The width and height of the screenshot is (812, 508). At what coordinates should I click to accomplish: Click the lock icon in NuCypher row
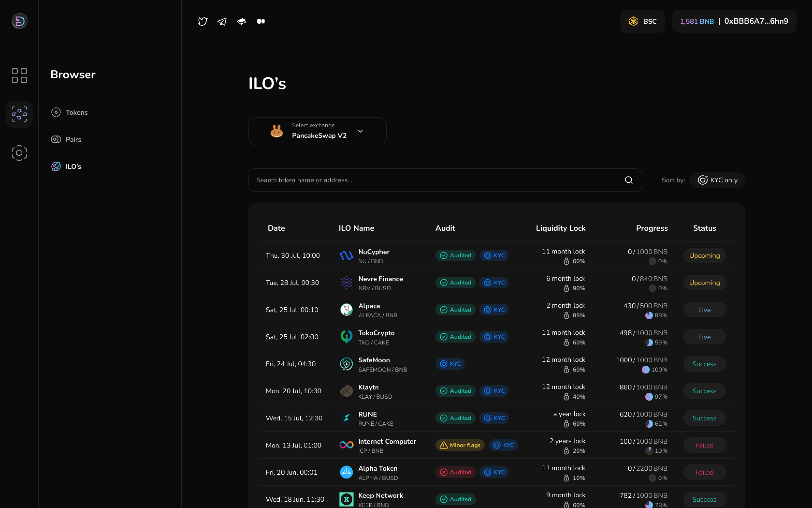pos(566,261)
